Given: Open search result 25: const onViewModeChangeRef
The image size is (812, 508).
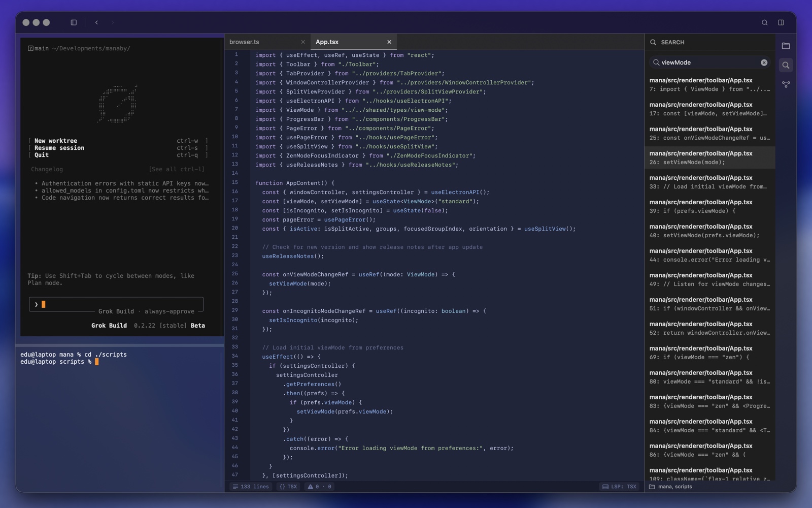Looking at the screenshot, I should pyautogui.click(x=709, y=134).
